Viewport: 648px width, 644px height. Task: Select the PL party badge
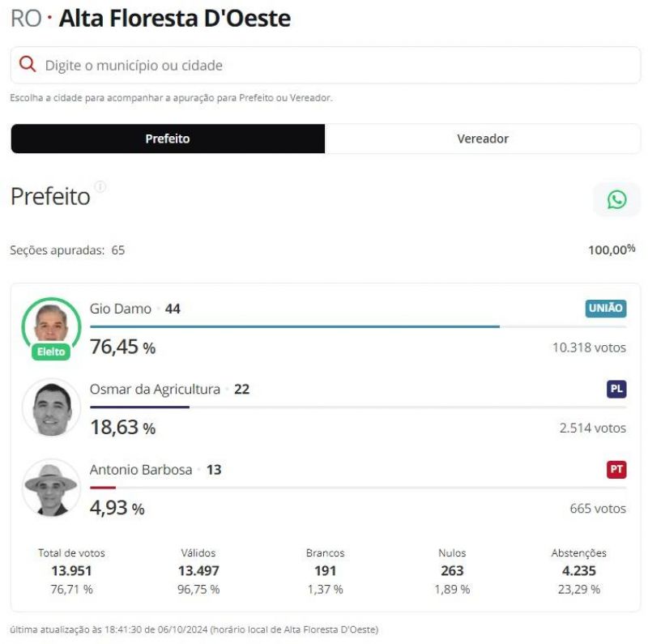coord(616,389)
